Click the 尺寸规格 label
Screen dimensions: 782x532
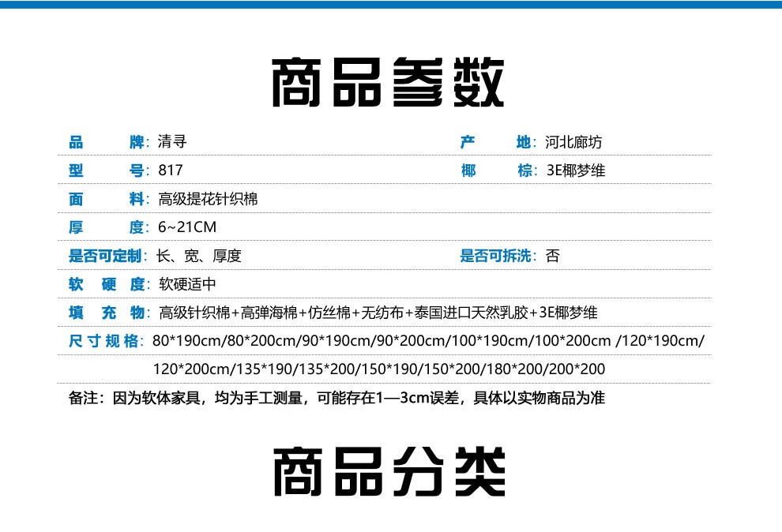pyautogui.click(x=104, y=341)
